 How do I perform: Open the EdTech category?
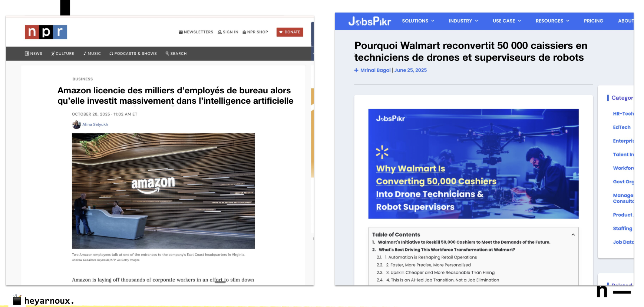coord(622,127)
